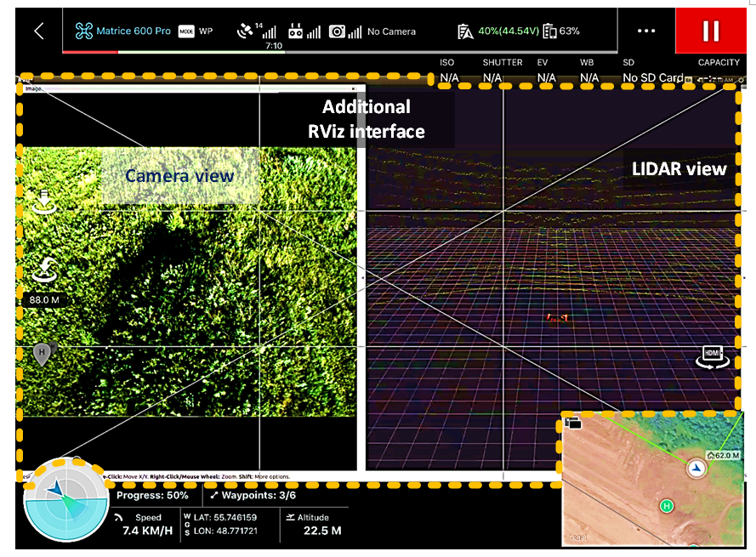Toggle the HDMI video source switch

coord(712,357)
